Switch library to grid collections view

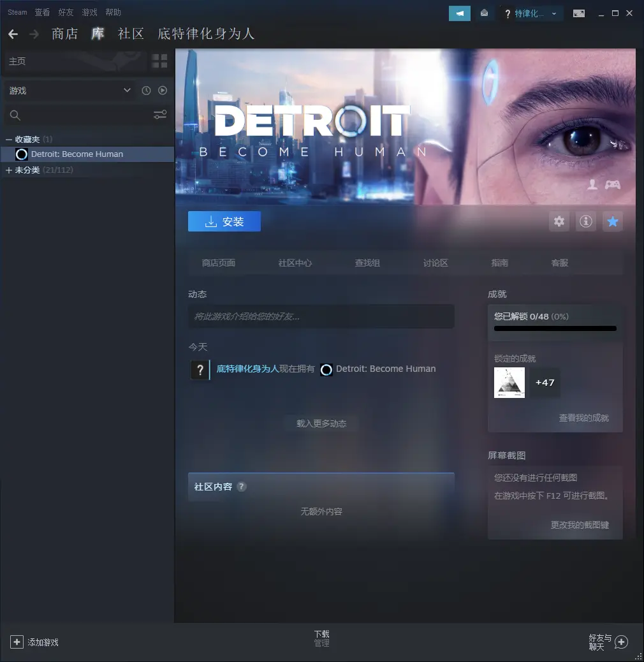pyautogui.click(x=159, y=61)
